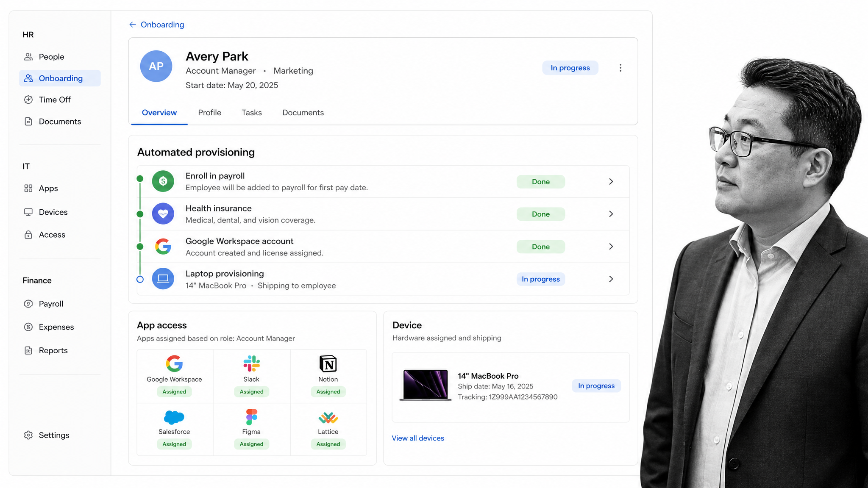Expand the Laptop provisioning row chevron
The height and width of the screenshot is (488, 868).
[611, 279]
